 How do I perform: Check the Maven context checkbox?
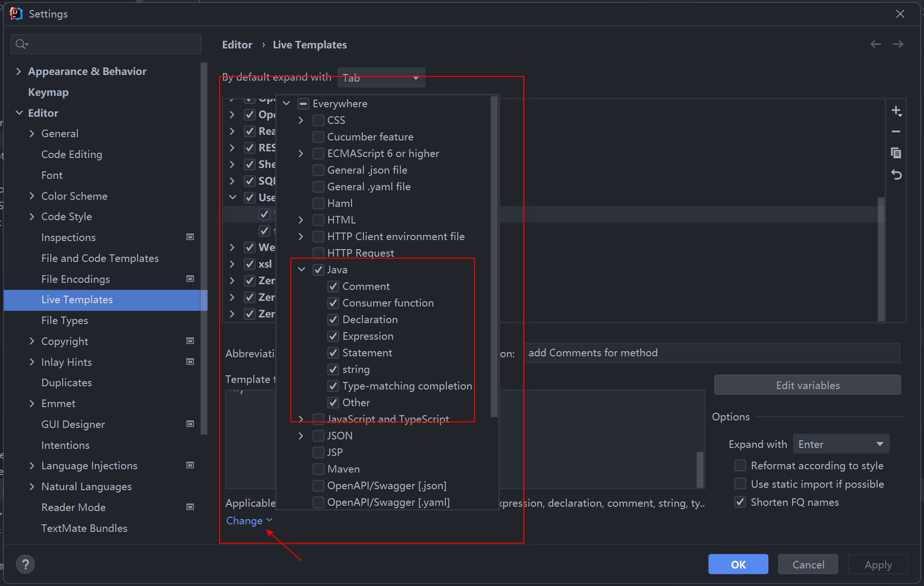click(x=318, y=469)
